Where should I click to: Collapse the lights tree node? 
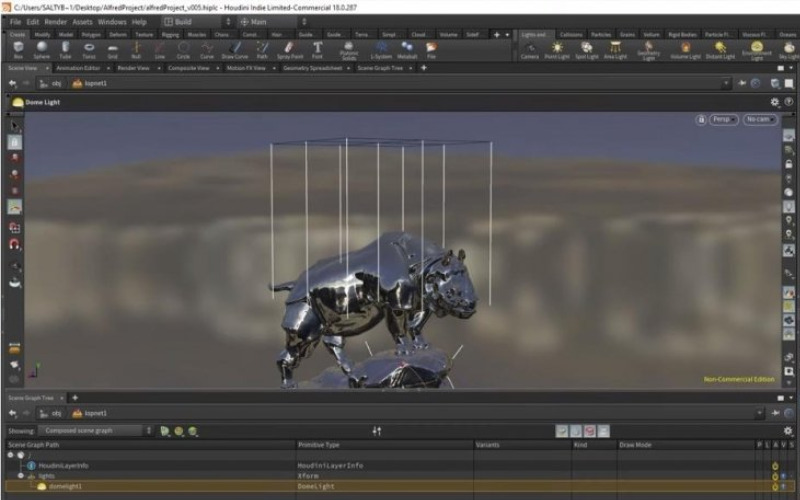tap(20, 476)
